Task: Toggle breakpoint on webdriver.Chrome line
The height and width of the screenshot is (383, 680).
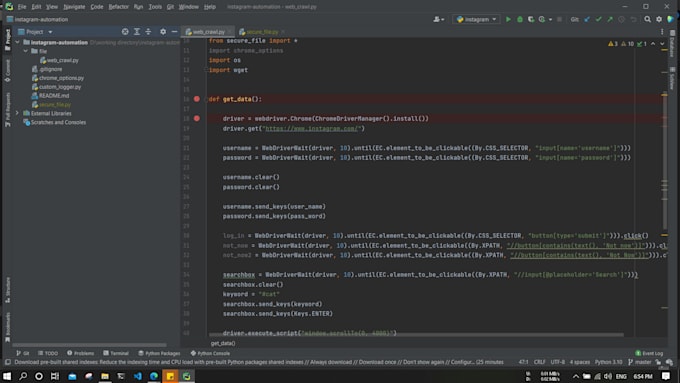Action: click(x=196, y=118)
